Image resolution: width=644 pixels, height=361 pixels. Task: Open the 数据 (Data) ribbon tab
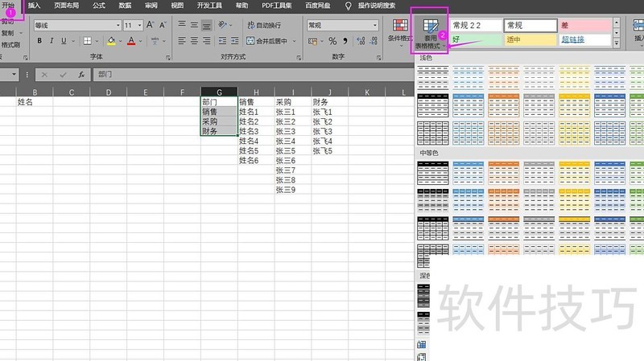pos(125,6)
